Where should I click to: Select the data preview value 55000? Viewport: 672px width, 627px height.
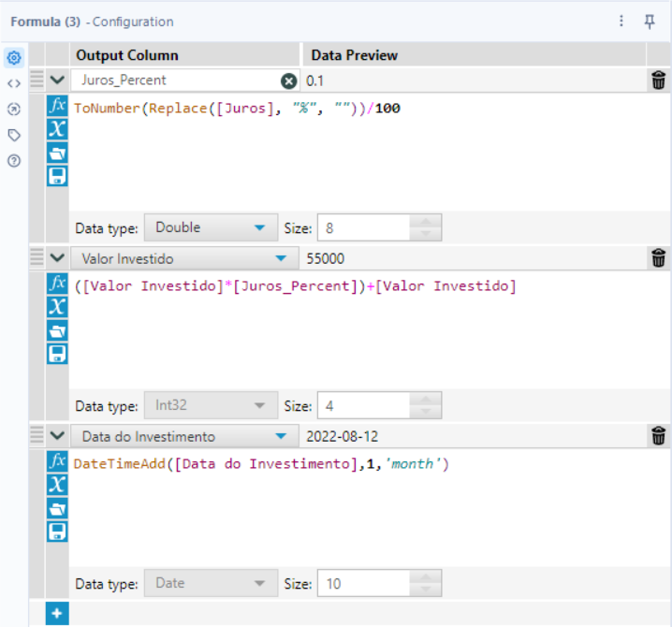point(326,258)
